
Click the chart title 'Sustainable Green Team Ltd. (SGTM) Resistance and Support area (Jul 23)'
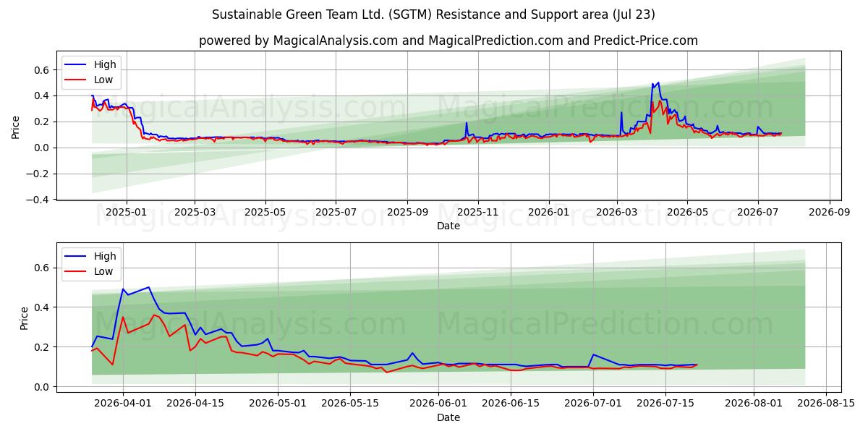click(x=434, y=14)
